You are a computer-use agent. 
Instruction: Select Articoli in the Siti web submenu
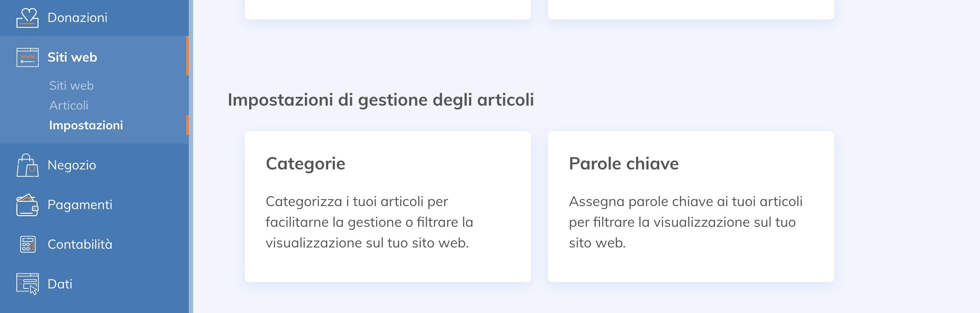coord(69,106)
